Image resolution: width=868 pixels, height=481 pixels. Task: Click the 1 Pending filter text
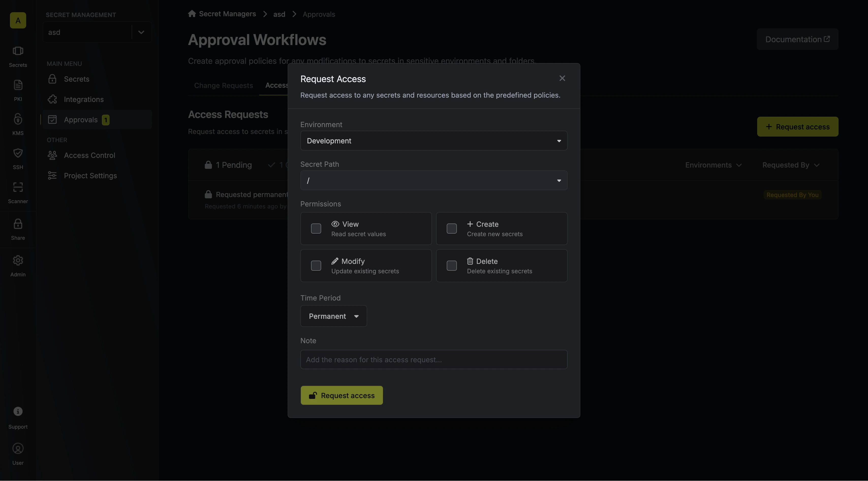(x=234, y=165)
